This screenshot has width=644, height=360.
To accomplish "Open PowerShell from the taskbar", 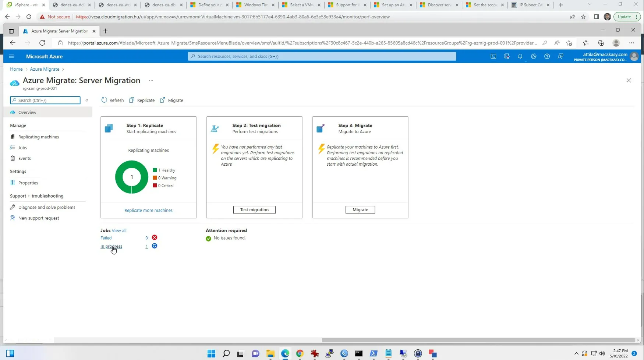I will pyautogui.click(x=374, y=354).
